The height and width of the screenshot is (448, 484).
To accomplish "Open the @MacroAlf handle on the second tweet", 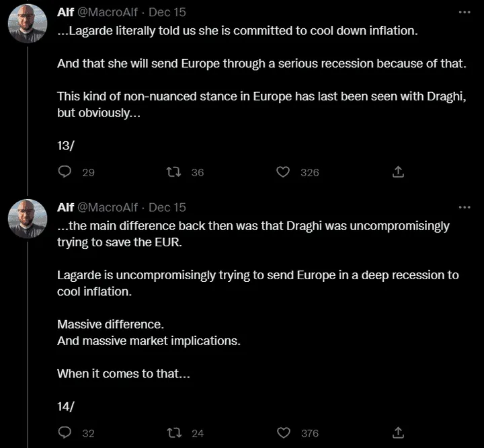I will tap(108, 207).
